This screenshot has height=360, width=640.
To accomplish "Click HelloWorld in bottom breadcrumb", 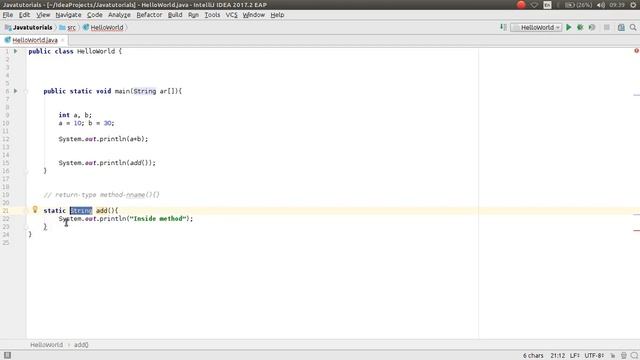I will coord(47,344).
